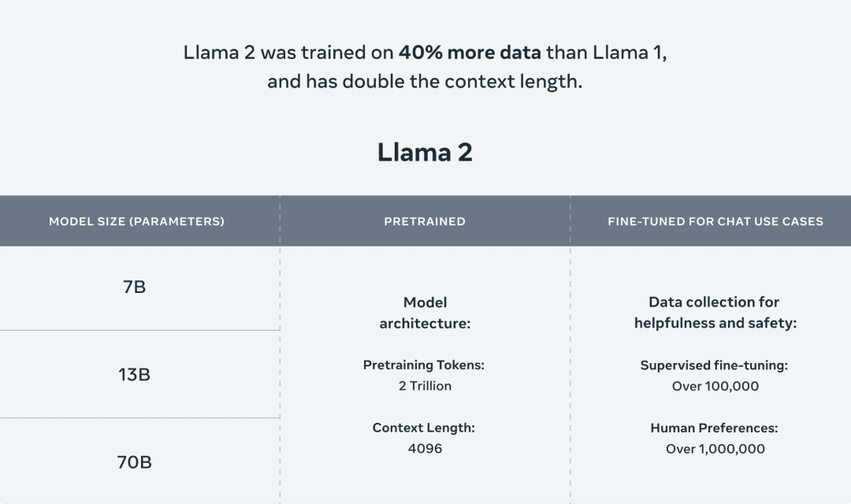Click the "Context Length:" label
851x504 pixels.
coord(424,428)
